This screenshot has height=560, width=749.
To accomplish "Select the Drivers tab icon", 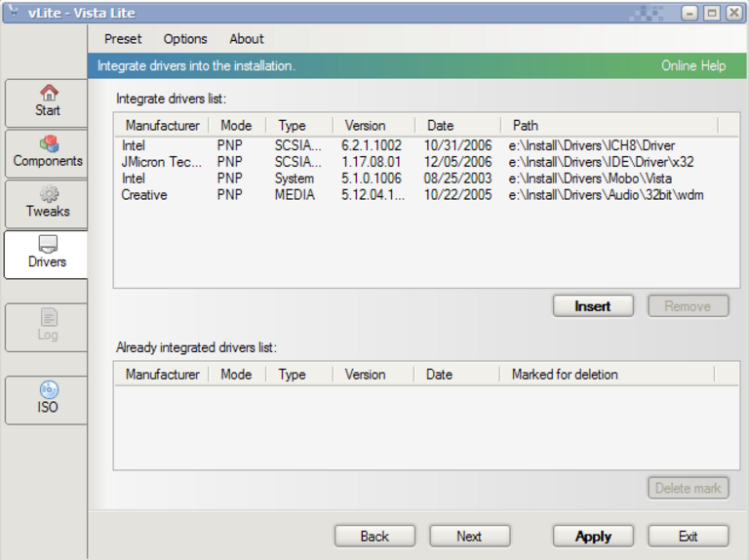I will (x=48, y=244).
